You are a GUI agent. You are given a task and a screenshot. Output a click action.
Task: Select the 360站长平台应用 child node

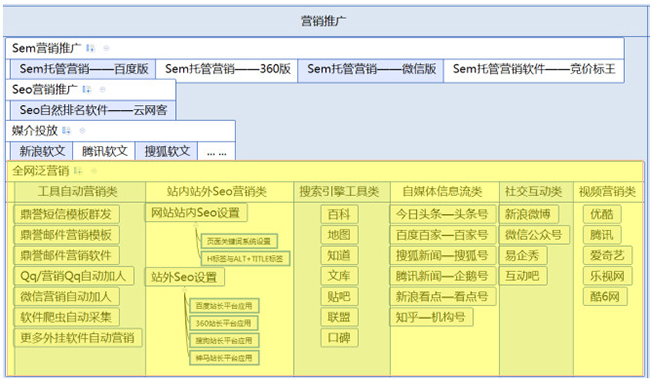click(x=224, y=323)
